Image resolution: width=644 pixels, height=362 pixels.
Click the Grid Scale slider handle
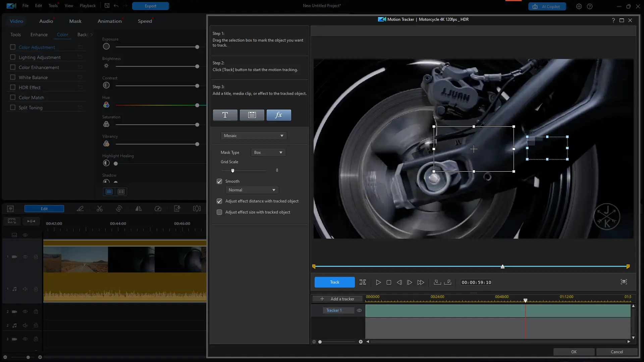click(x=233, y=171)
